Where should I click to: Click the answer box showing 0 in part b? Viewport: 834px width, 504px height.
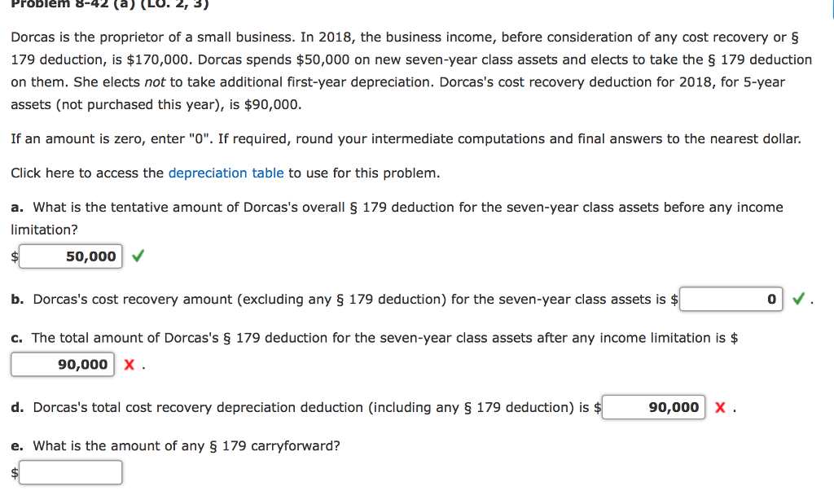click(x=731, y=299)
